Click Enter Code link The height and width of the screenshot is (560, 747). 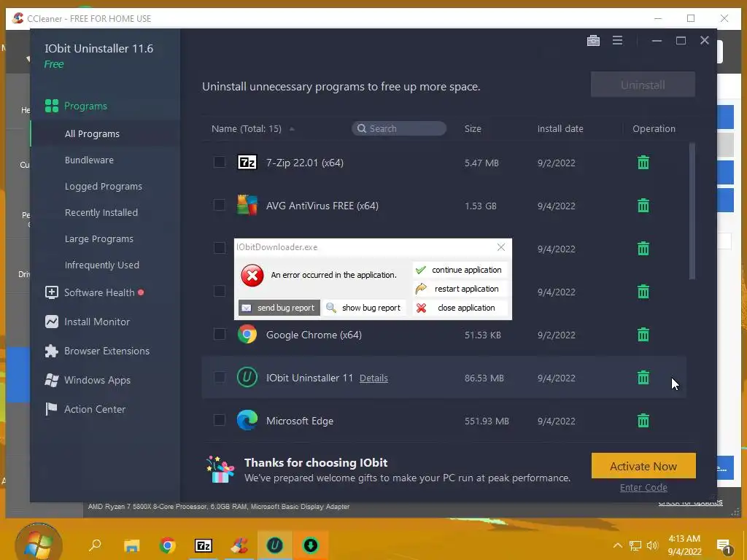pyautogui.click(x=643, y=487)
